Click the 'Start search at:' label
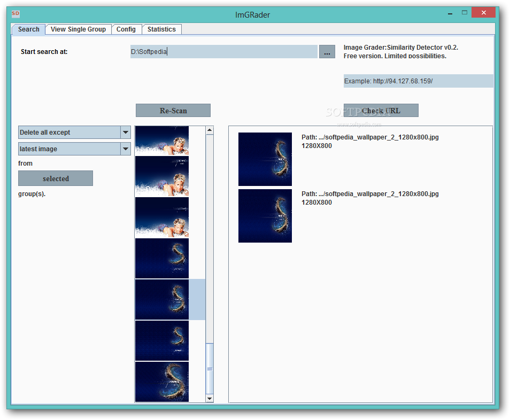This screenshot has height=420, width=510. click(x=44, y=52)
